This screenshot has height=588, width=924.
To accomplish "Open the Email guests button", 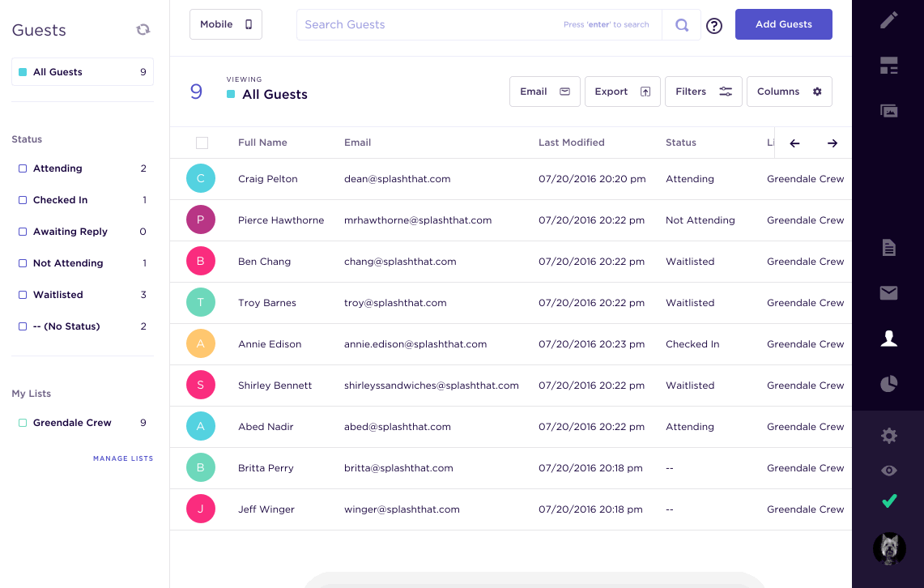I will 544,92.
